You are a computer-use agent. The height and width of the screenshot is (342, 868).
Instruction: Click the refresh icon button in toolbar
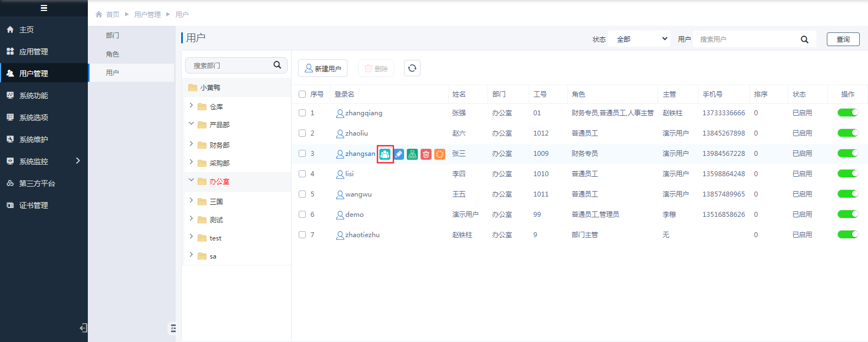[x=412, y=68]
